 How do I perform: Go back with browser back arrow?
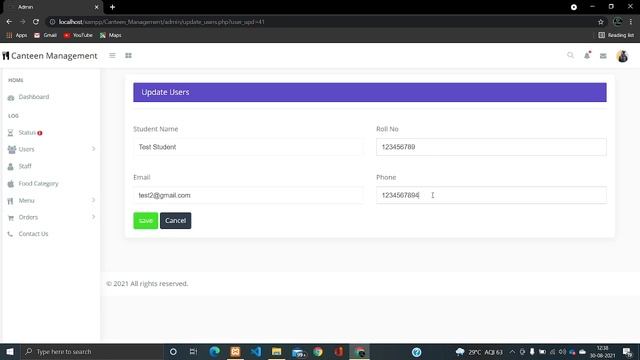9,22
